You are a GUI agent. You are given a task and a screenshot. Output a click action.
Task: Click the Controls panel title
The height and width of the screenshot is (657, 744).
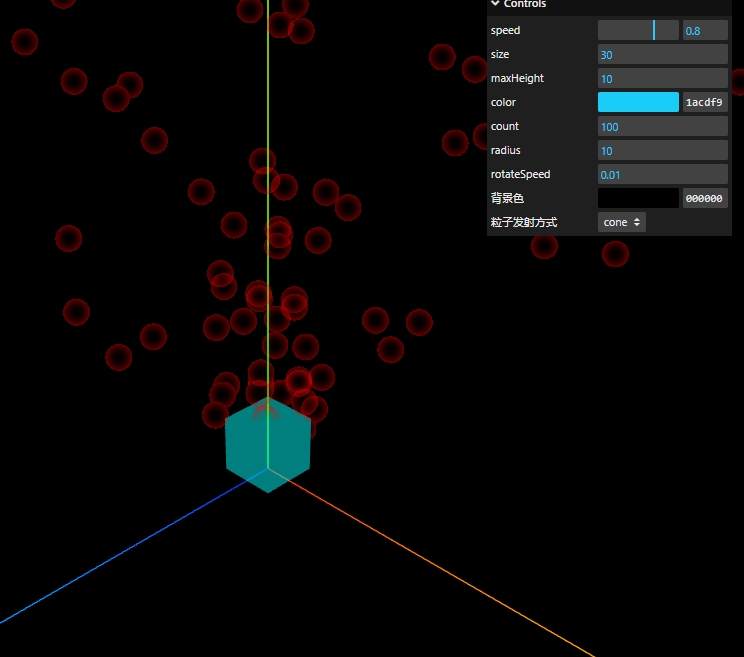click(525, 4)
